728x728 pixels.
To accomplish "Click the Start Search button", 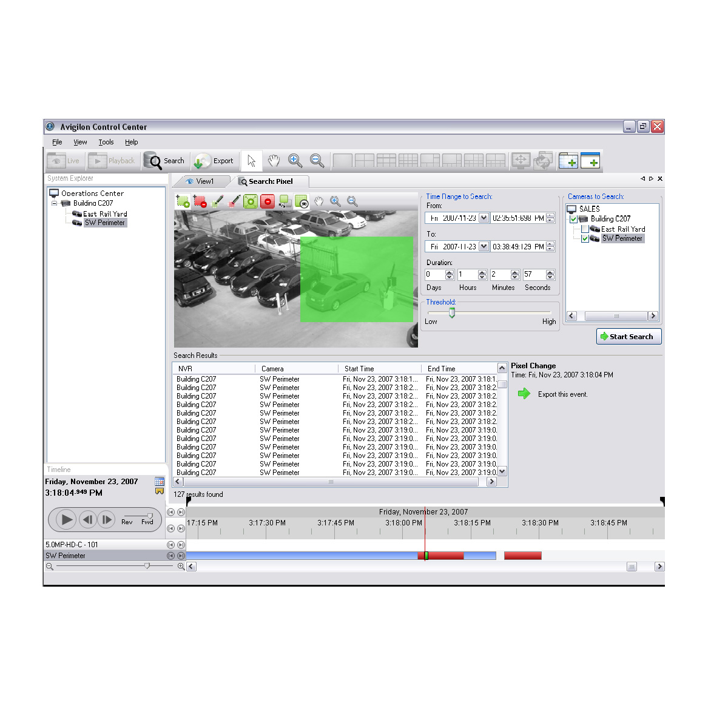I will pos(629,337).
